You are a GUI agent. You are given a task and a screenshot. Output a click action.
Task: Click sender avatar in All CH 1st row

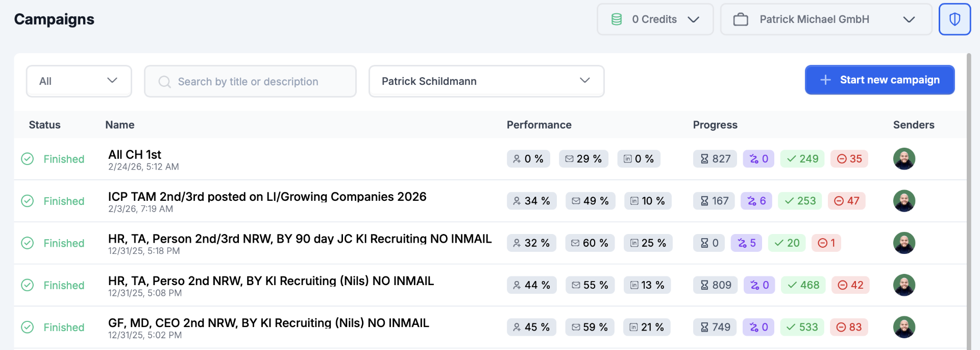click(x=904, y=159)
